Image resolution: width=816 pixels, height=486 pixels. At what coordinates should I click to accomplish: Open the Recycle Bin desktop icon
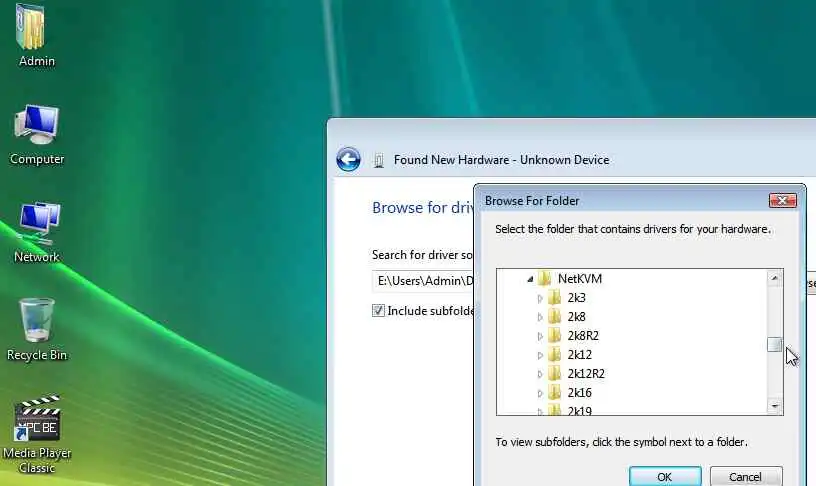36,319
